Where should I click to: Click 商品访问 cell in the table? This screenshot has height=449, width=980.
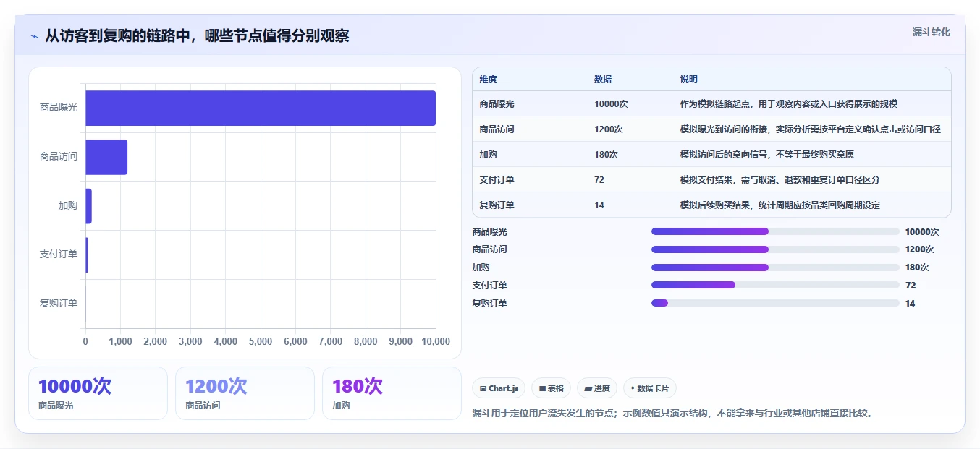(x=497, y=129)
